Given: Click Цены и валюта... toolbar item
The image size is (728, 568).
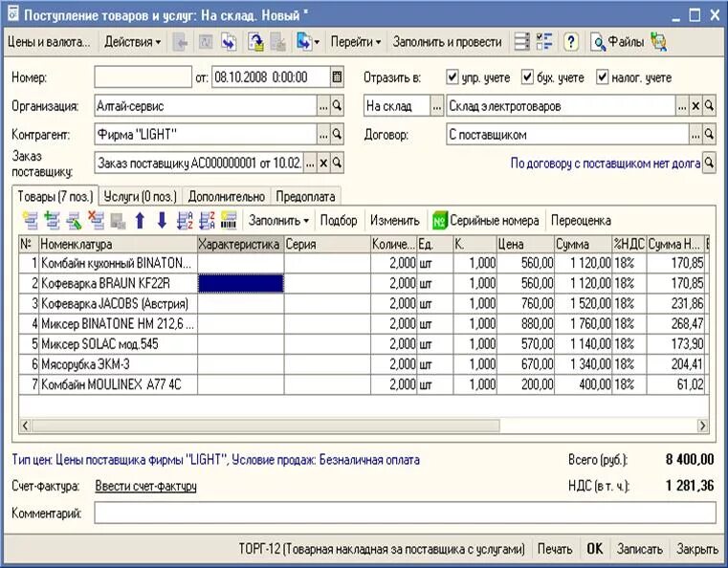Looking at the screenshot, I should pos(49,42).
